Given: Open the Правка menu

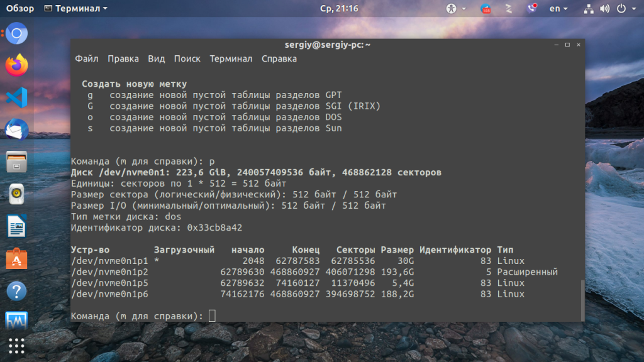Looking at the screenshot, I should (x=123, y=58).
